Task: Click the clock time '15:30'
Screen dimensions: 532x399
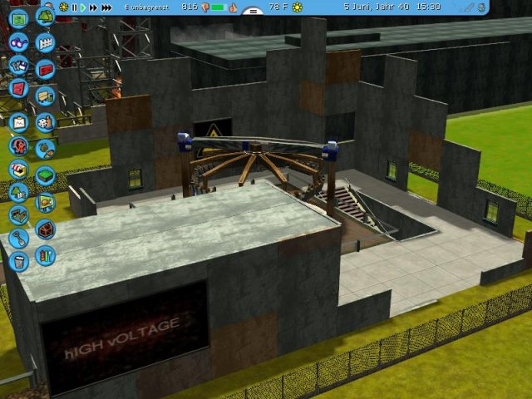Action: (x=429, y=7)
